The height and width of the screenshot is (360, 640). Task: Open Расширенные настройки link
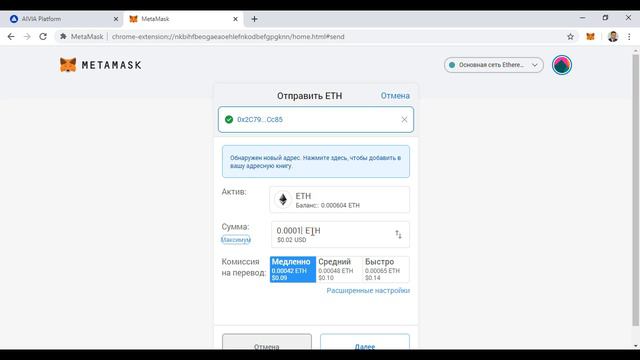[368, 291]
